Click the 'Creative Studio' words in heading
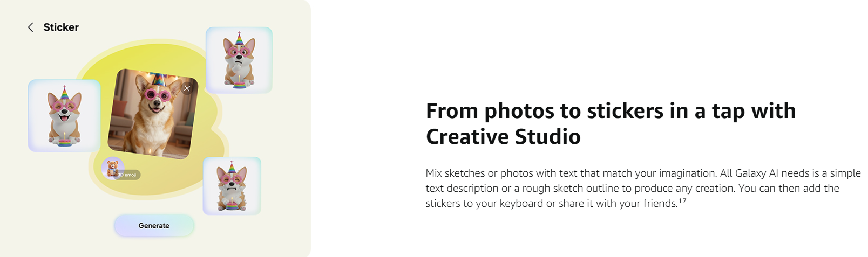The height and width of the screenshot is (257, 868). (503, 137)
